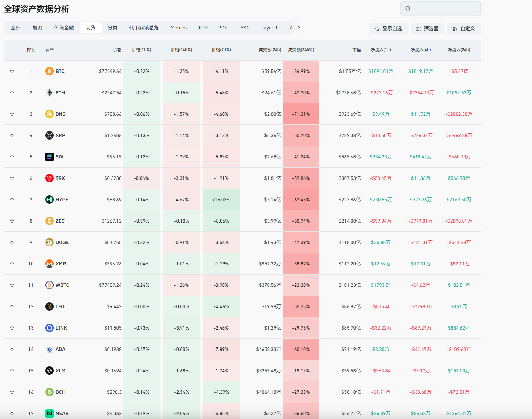The width and height of the screenshot is (532, 419).
Task: Sort by 成交额(24h) column header
Action: 270,50
